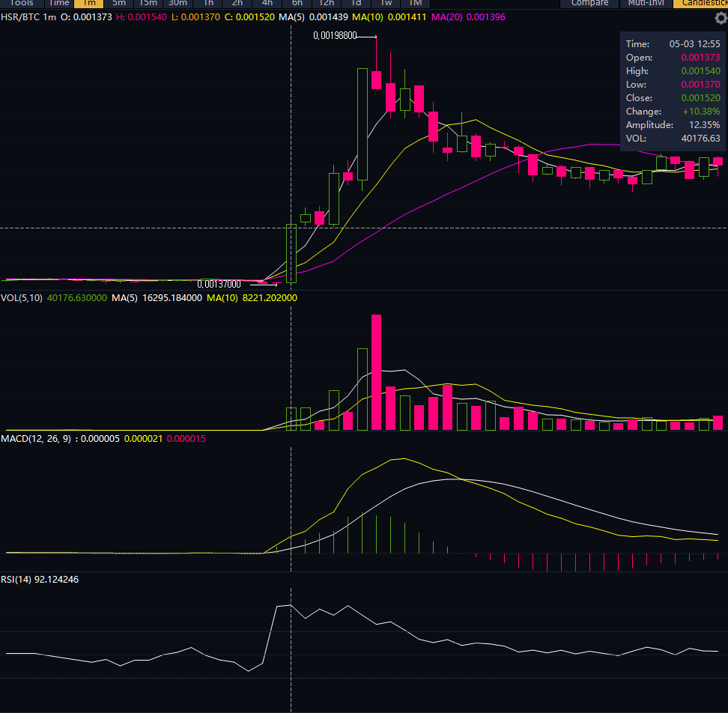Viewport: 728px width, 713px height.
Task: Click the RSI(14) 92.124246 label
Action: pos(40,580)
